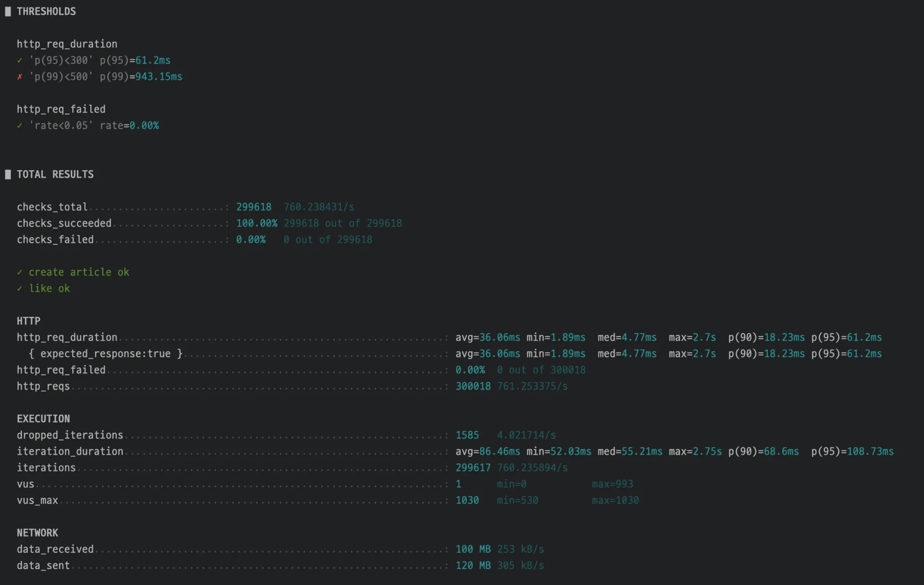Click the HTTP section heading

[28, 321]
